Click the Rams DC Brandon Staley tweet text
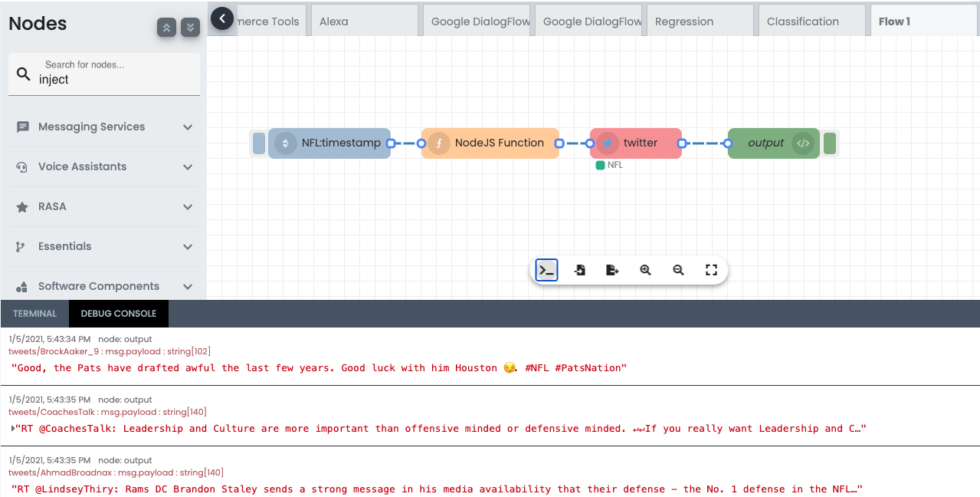The width and height of the screenshot is (980, 497). (437, 489)
